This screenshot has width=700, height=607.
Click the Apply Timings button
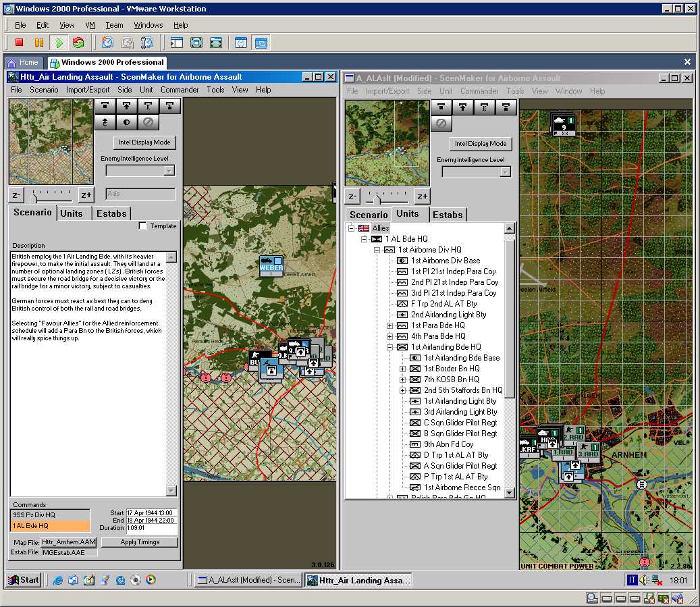(139, 542)
